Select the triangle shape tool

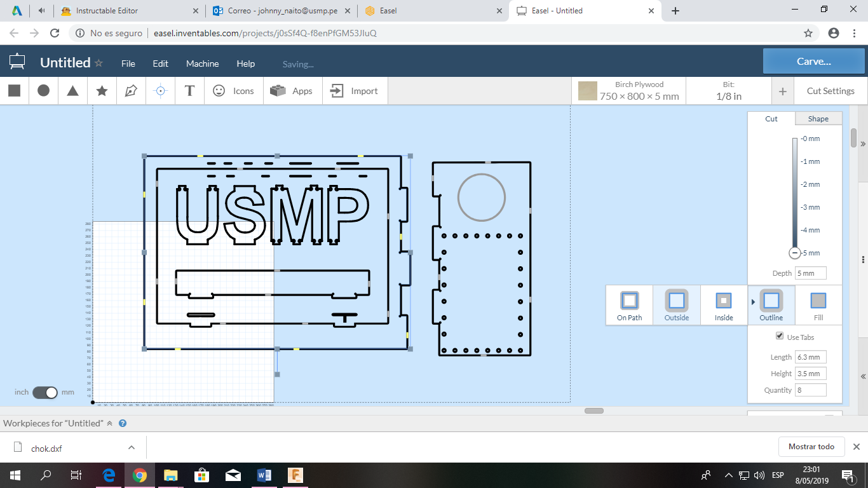click(72, 91)
